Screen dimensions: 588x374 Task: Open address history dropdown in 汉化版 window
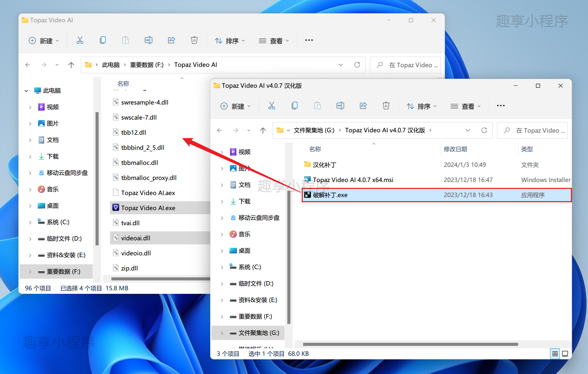(468, 130)
